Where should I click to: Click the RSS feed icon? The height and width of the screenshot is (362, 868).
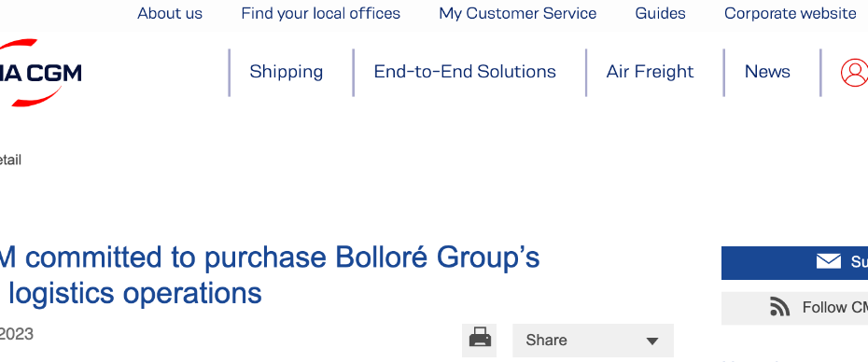click(x=780, y=307)
